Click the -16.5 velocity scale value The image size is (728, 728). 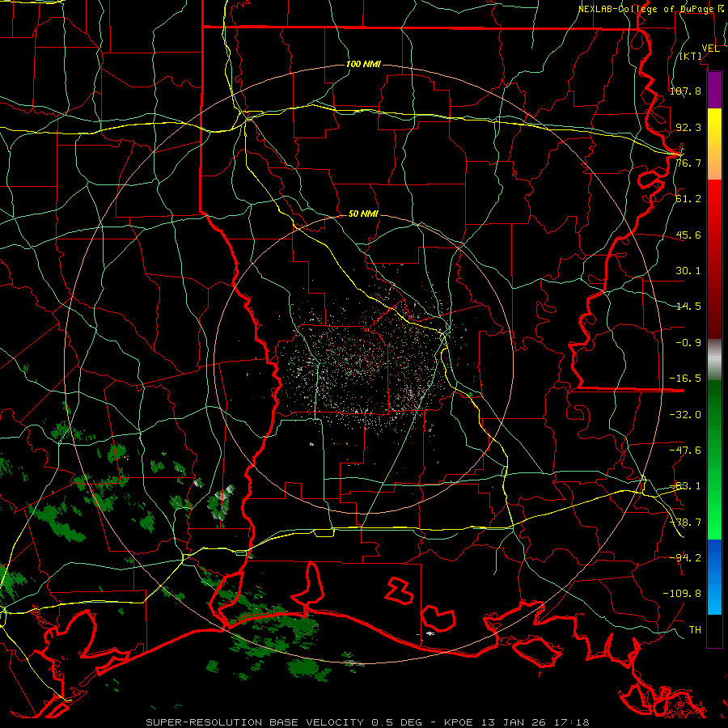coord(685,379)
